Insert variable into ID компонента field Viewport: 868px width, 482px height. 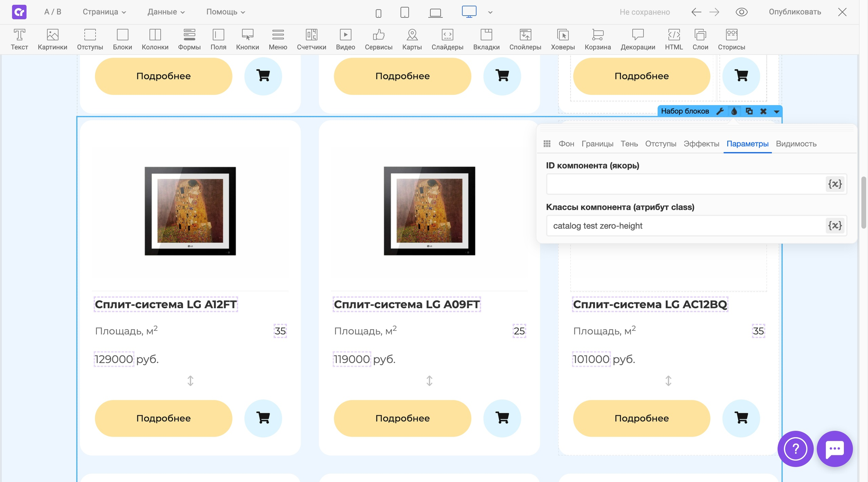(835, 184)
